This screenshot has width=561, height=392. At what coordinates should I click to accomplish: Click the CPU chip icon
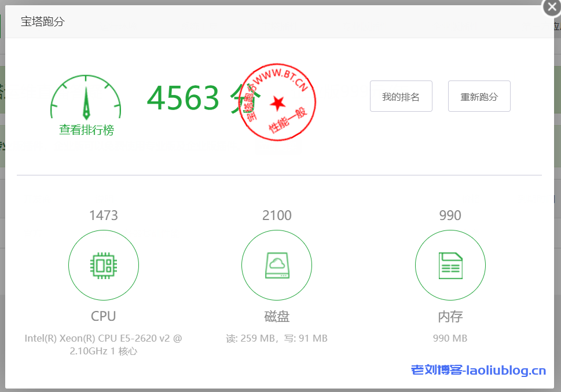[104, 266]
